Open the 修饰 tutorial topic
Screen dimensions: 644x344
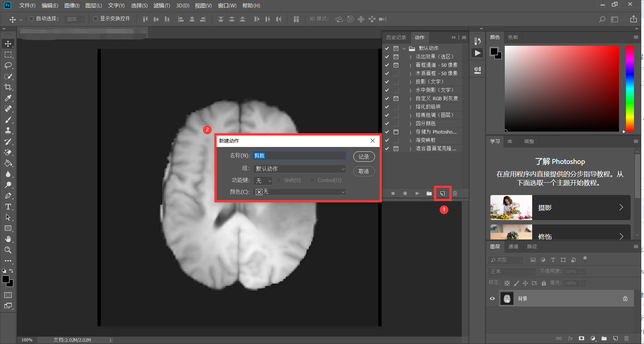click(x=560, y=232)
